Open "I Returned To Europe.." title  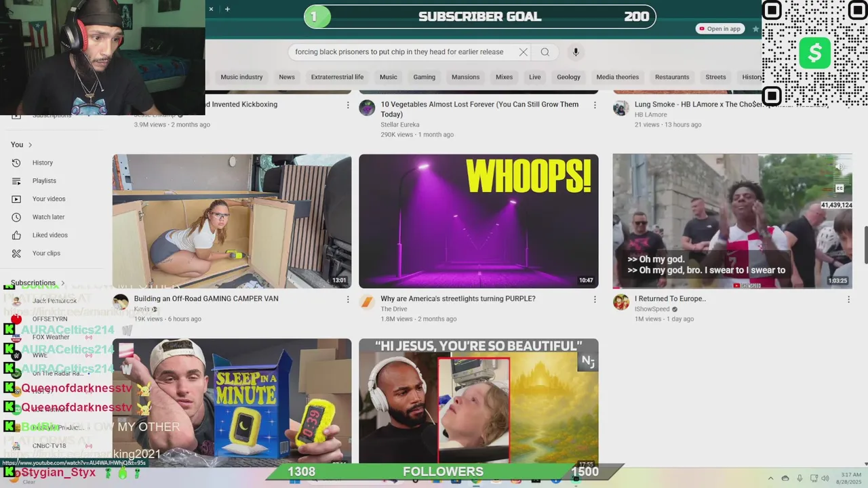click(670, 299)
